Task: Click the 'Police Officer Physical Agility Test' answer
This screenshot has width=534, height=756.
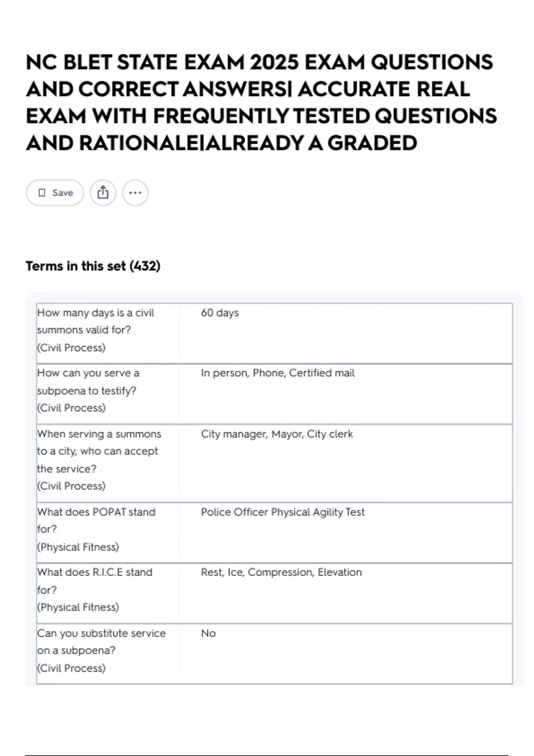Action: coord(283,512)
